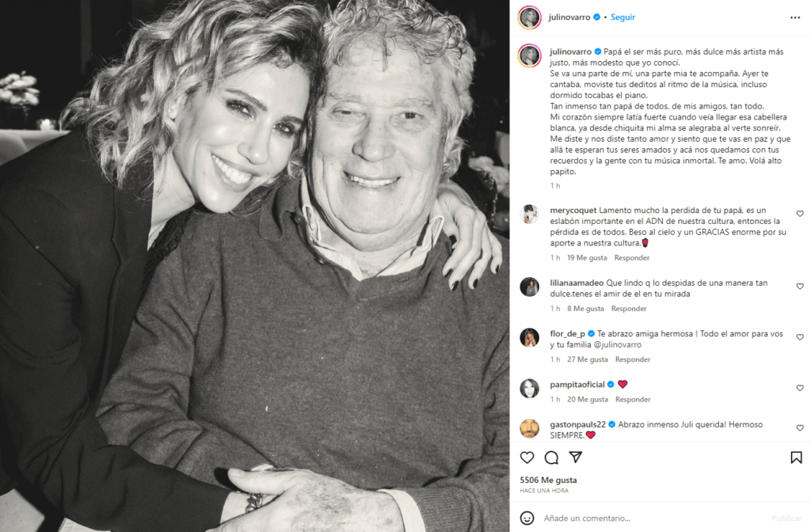The height and width of the screenshot is (532, 811).
Task: Open the three-dot more options menu
Action: click(795, 17)
